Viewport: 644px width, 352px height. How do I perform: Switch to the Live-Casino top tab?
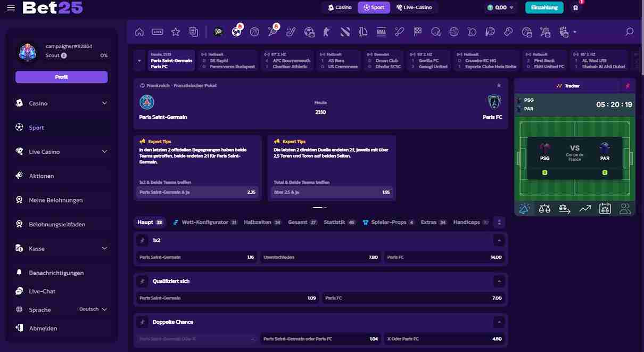[x=414, y=7]
